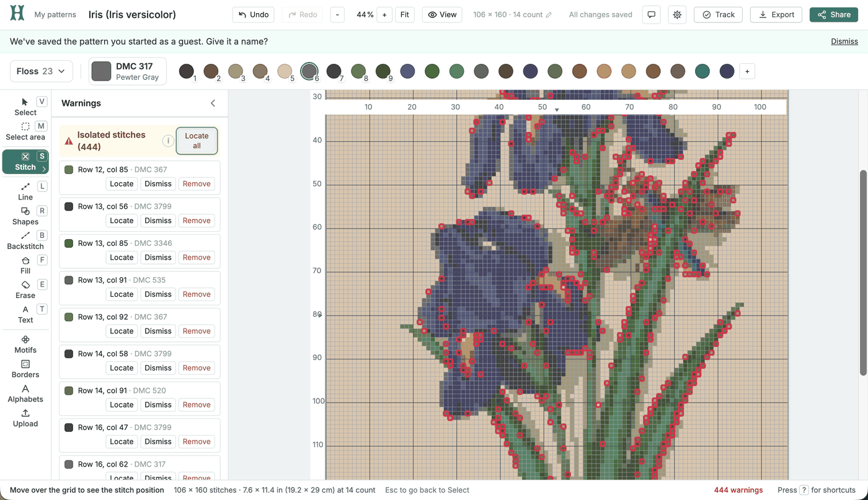This screenshot has width=868, height=500.
Task: Open the current color DMC 317 Pewter Gray
Action: [x=128, y=71]
